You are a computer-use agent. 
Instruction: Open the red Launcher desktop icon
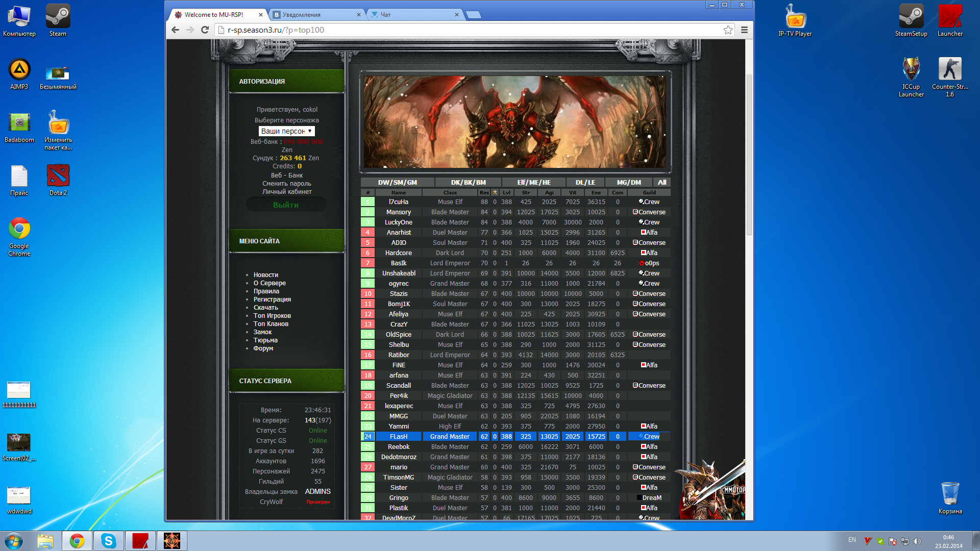(950, 21)
